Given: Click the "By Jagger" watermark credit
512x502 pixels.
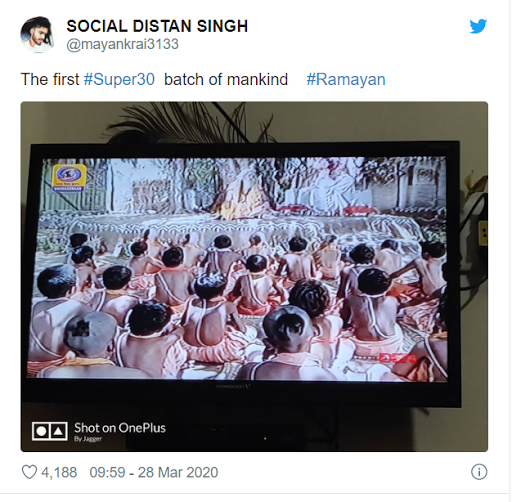Looking at the screenshot, I should pyautogui.click(x=88, y=439).
